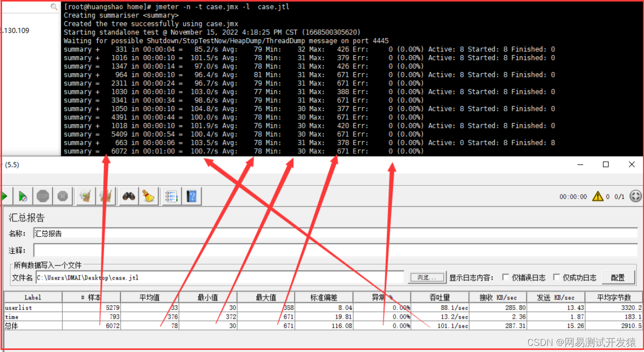
Task: Click the yellow warning triangle log indicator
Action: [597, 196]
